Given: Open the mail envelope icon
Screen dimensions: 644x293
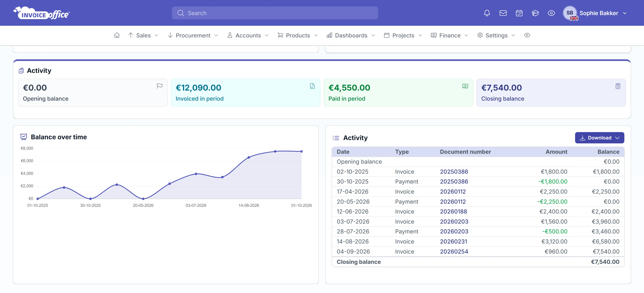Looking at the screenshot, I should tap(503, 13).
